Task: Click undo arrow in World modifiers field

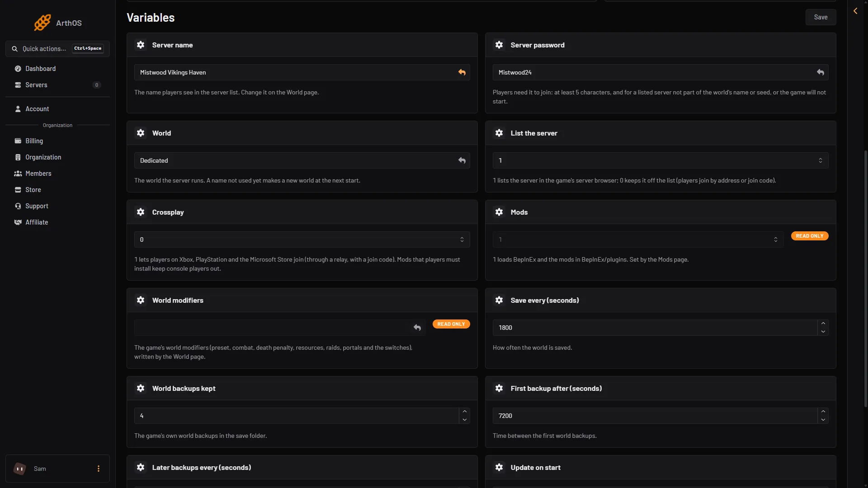Action: tap(417, 328)
